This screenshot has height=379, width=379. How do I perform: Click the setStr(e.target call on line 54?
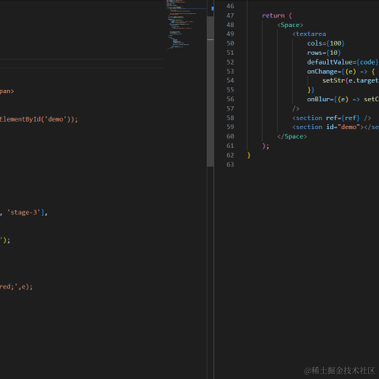pyautogui.click(x=350, y=80)
